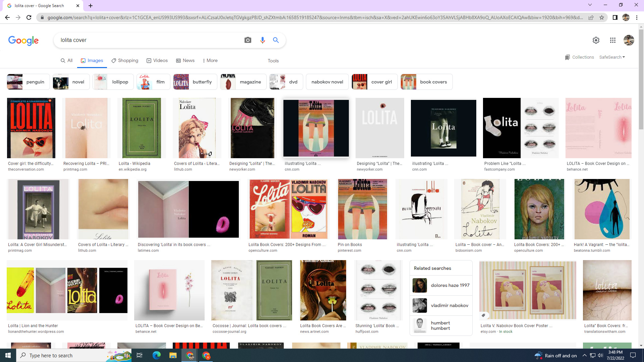Open notification center icon
Viewport: 644px width, 362px height.
(633, 355)
